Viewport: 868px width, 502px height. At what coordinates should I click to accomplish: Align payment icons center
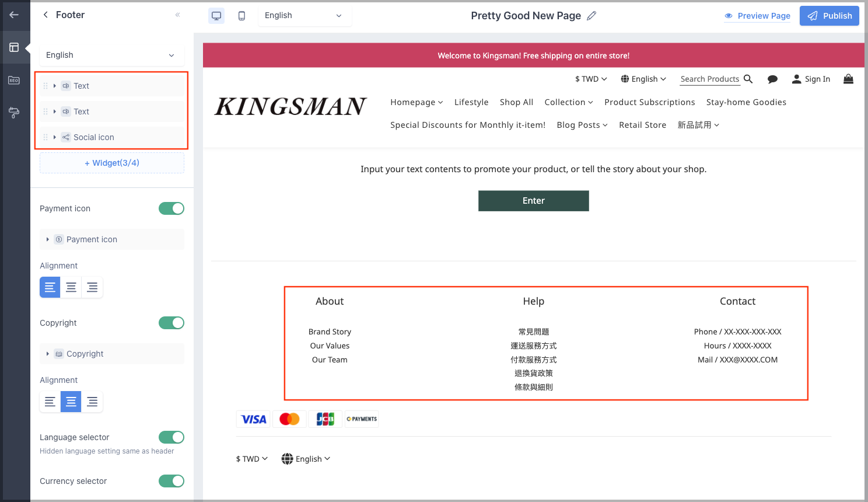[x=71, y=287]
